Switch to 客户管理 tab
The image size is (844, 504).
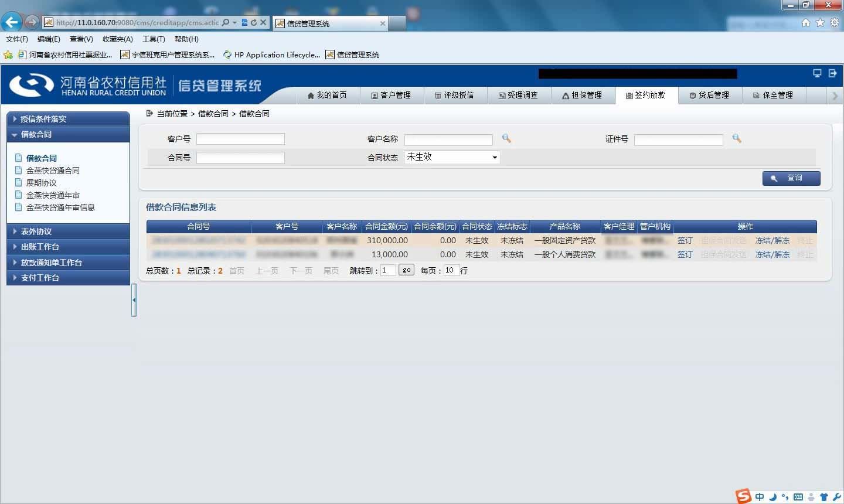(391, 95)
